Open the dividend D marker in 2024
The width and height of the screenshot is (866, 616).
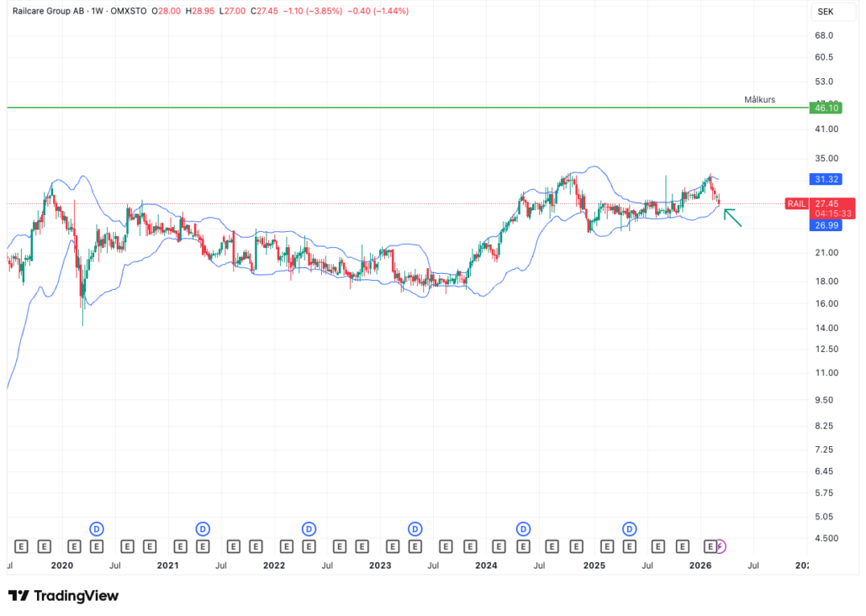523,529
